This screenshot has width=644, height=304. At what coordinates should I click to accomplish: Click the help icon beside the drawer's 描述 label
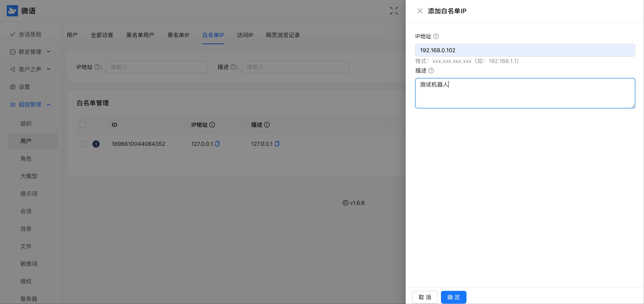coord(431,71)
